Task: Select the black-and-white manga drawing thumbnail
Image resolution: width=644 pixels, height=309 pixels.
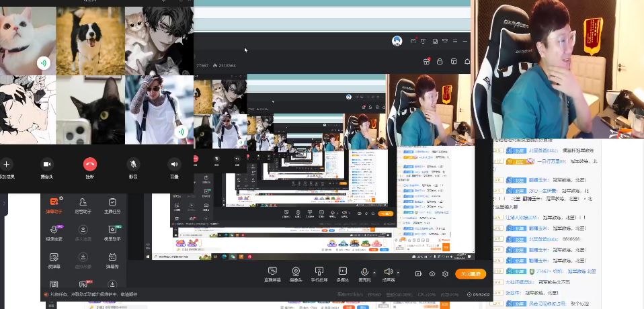Action: [28, 110]
